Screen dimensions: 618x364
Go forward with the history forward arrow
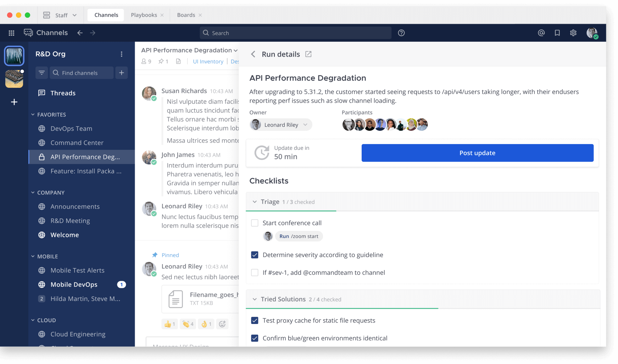pos(93,33)
